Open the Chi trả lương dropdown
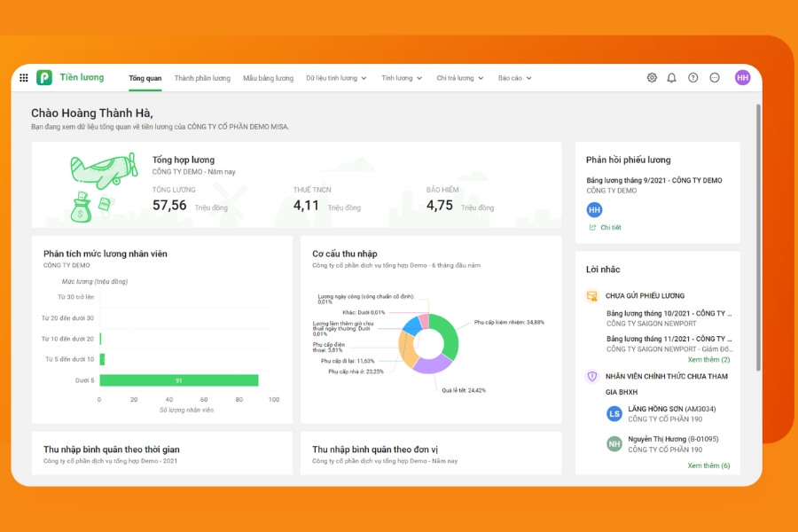Image resolution: width=798 pixels, height=532 pixels. 460,78
